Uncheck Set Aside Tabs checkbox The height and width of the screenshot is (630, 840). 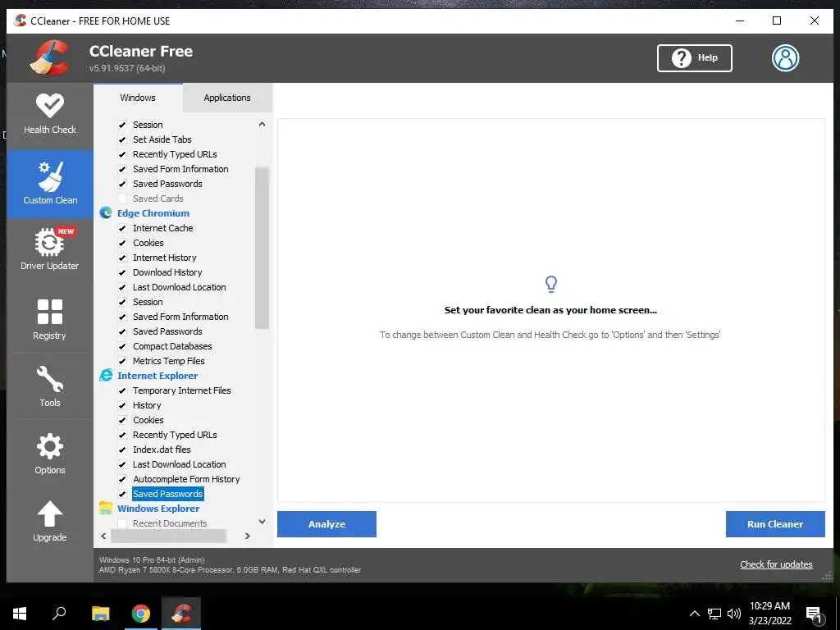coord(122,139)
